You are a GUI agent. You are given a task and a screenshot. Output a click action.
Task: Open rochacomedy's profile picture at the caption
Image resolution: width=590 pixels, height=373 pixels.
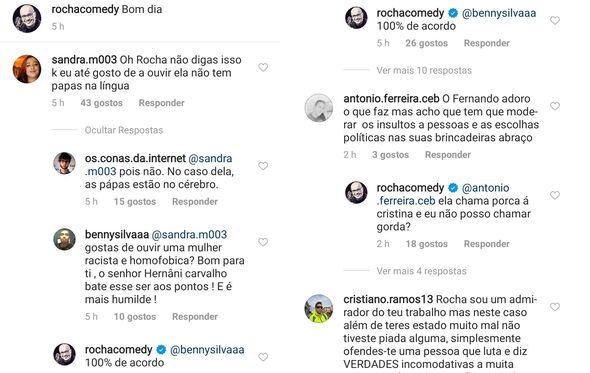click(27, 18)
